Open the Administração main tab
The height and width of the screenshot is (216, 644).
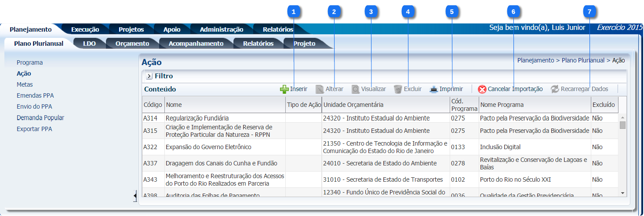221,29
